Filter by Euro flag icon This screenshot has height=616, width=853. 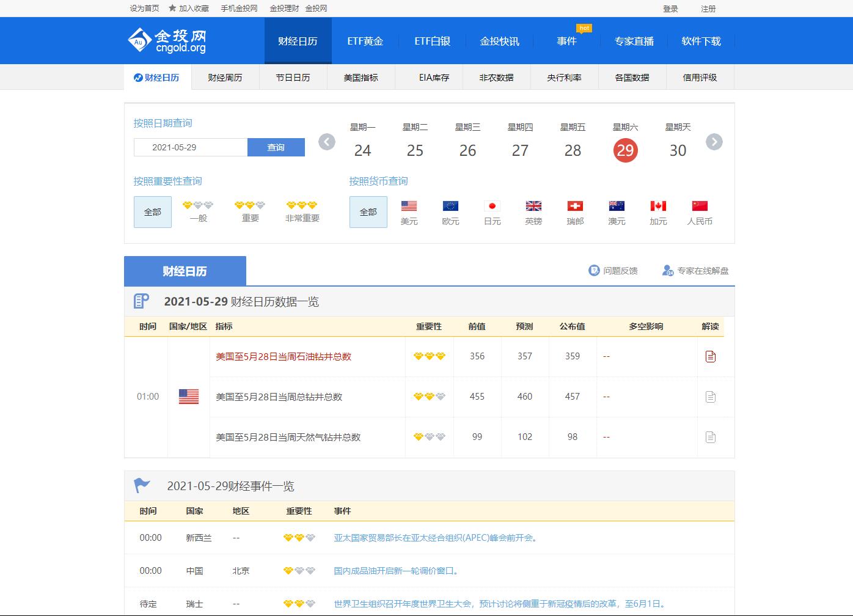pos(450,206)
